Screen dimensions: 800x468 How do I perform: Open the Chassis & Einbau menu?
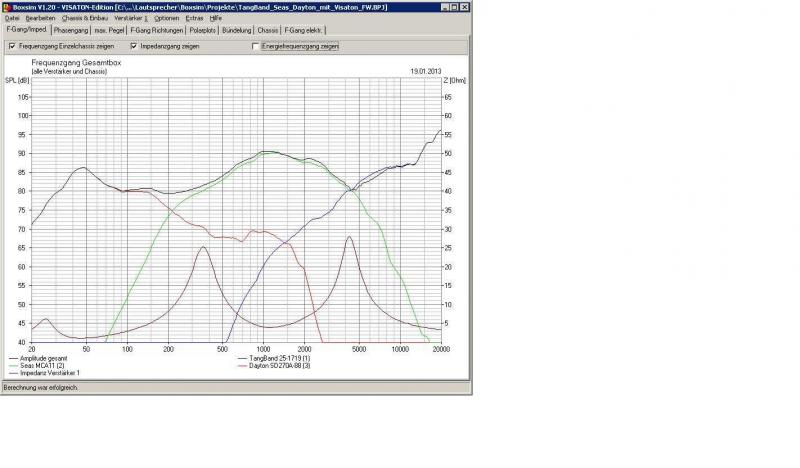point(85,18)
